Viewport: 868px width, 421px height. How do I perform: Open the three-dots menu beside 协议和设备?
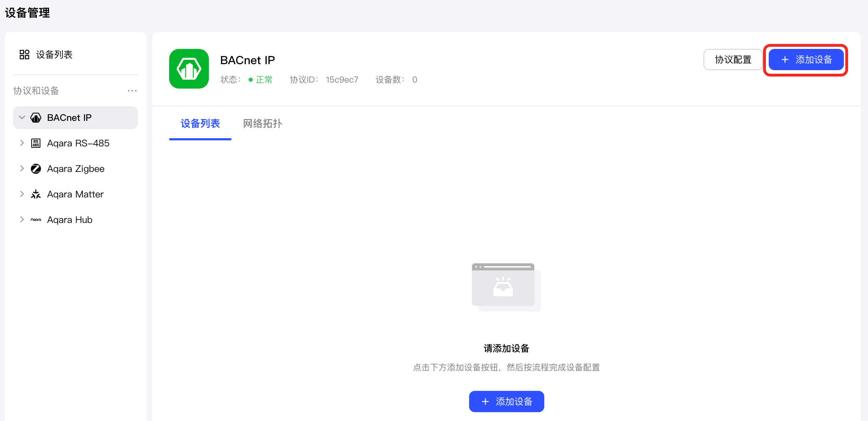(132, 91)
